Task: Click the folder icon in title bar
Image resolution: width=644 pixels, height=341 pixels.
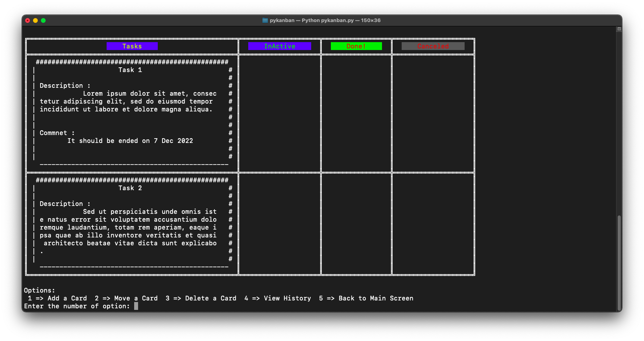Action: point(265,20)
